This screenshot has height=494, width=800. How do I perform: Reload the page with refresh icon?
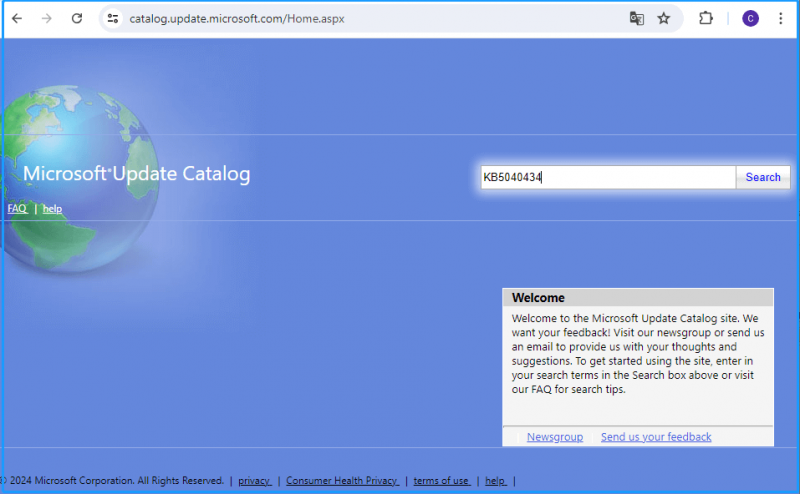pos(77,19)
